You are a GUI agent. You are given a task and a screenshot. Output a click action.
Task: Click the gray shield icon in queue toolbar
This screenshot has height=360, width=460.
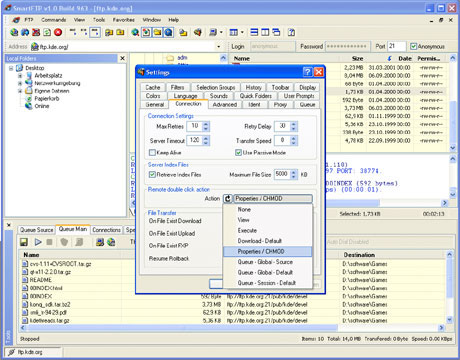click(x=64, y=242)
